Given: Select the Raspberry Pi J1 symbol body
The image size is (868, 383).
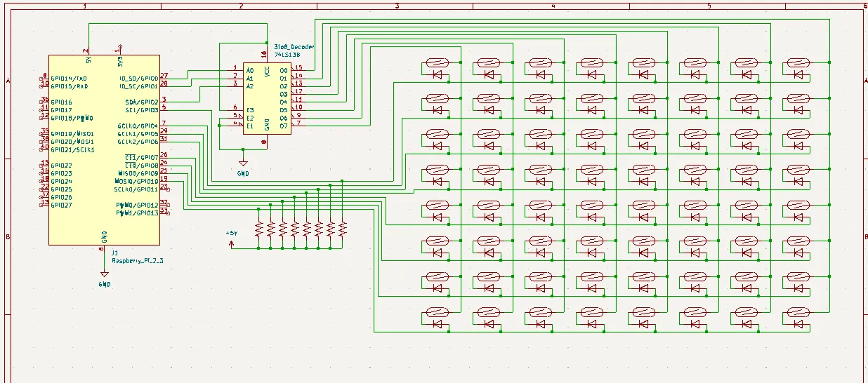Looking at the screenshot, I should (x=104, y=149).
